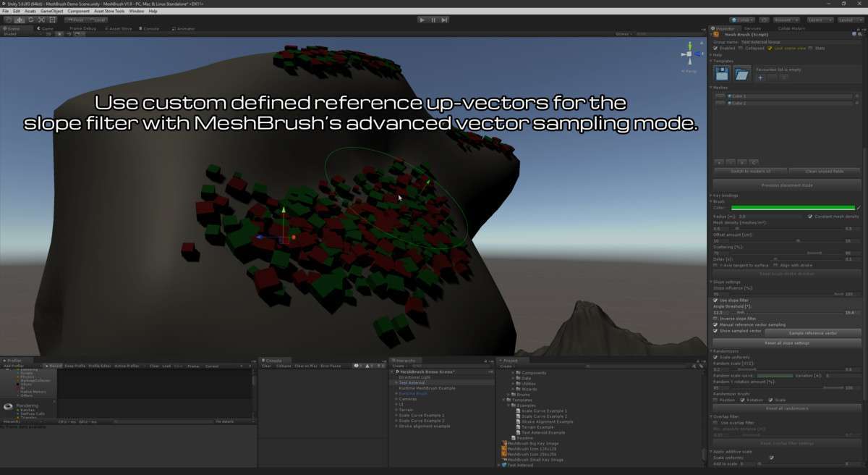This screenshot has height=475, width=868.
Task: Collapse the Meshes section
Action: coord(720,88)
